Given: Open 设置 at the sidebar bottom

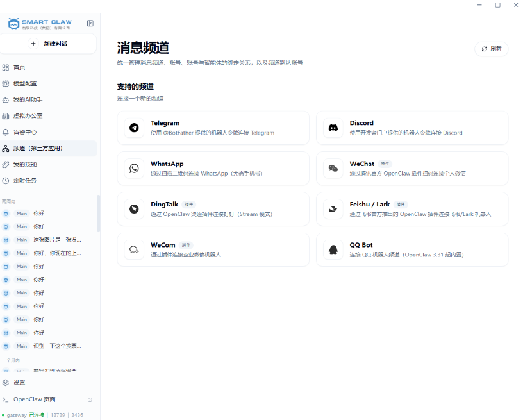Looking at the screenshot, I should 19,382.
